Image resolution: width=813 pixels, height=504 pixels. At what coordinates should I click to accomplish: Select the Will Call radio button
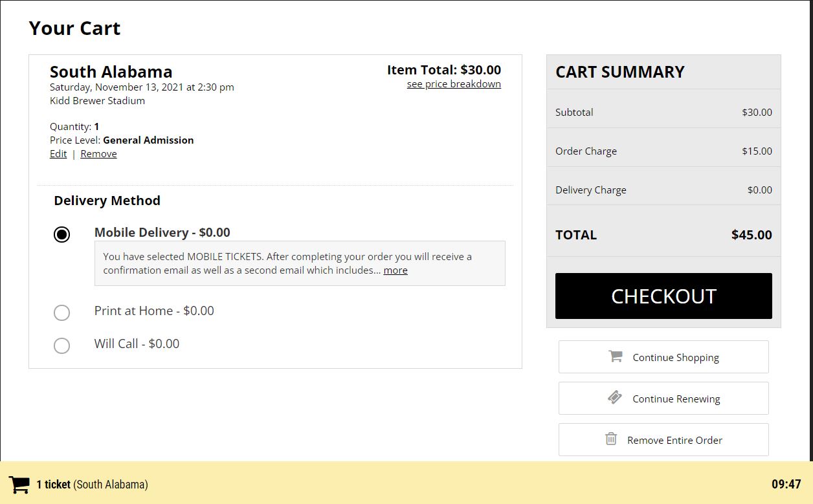coord(61,345)
